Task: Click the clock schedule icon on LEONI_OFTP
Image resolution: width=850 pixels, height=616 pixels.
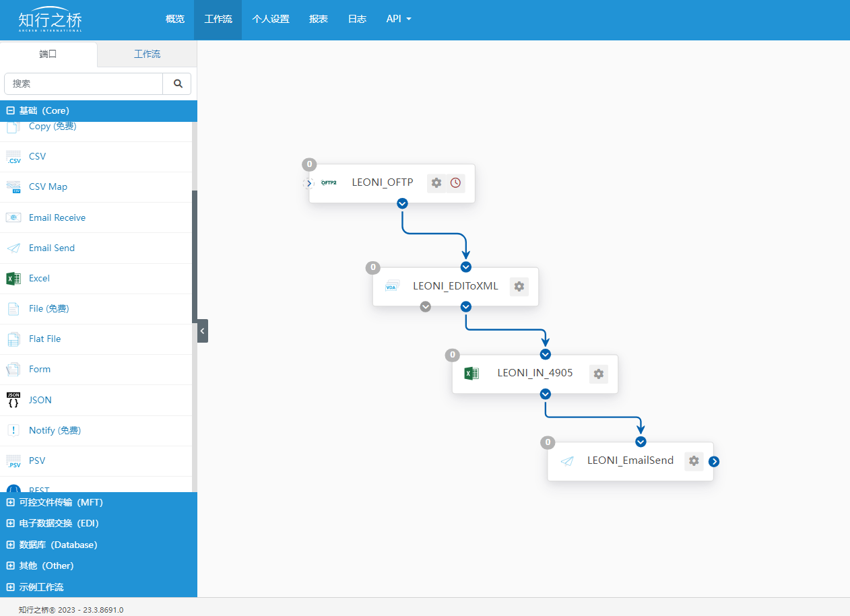Action: pyautogui.click(x=455, y=182)
